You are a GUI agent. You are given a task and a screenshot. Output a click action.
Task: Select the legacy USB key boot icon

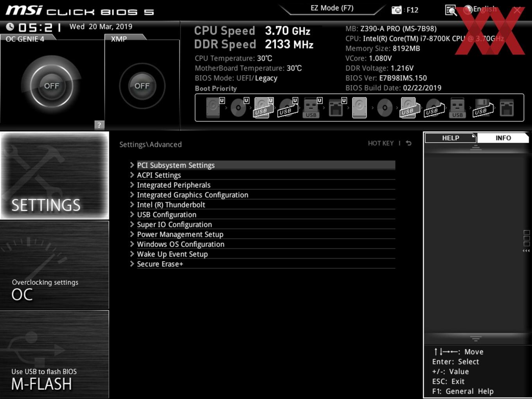(457, 108)
